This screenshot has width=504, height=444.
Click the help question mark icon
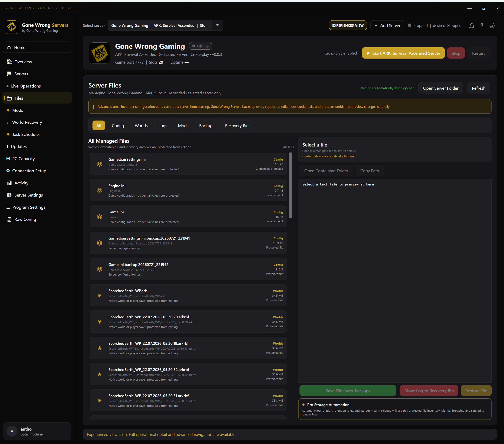[x=482, y=25]
